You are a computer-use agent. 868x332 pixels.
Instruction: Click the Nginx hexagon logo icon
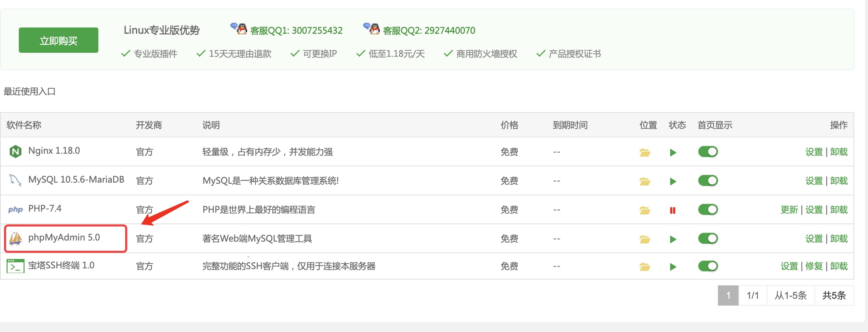[x=15, y=152]
